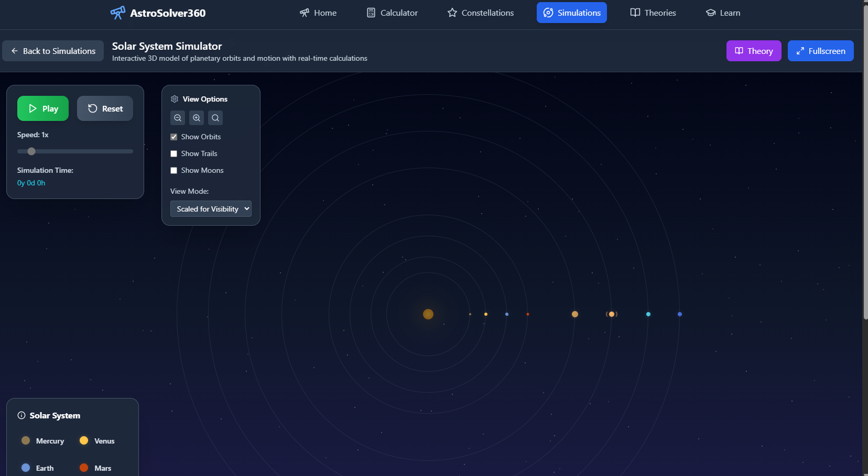Click the Solar System info icon
This screenshot has width=868, height=476.
[x=21, y=415]
